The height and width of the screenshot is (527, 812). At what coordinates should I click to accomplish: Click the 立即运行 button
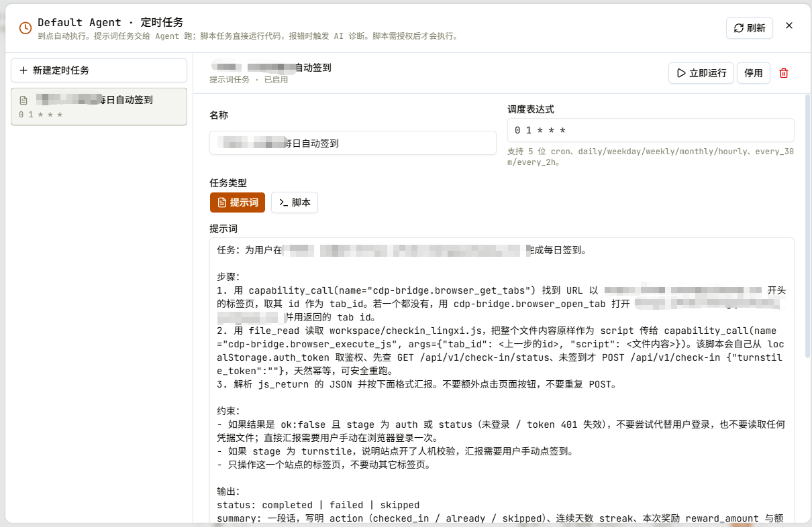tap(701, 73)
